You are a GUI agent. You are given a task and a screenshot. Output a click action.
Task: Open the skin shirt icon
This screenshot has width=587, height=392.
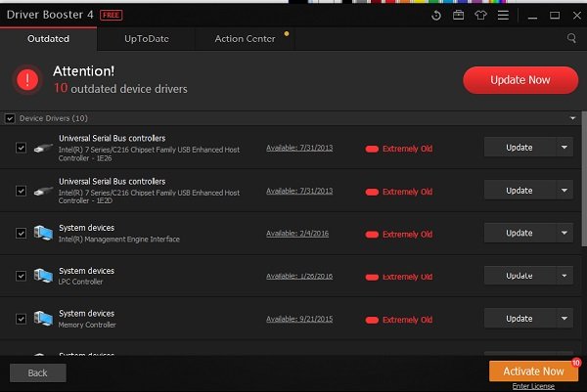coord(480,16)
